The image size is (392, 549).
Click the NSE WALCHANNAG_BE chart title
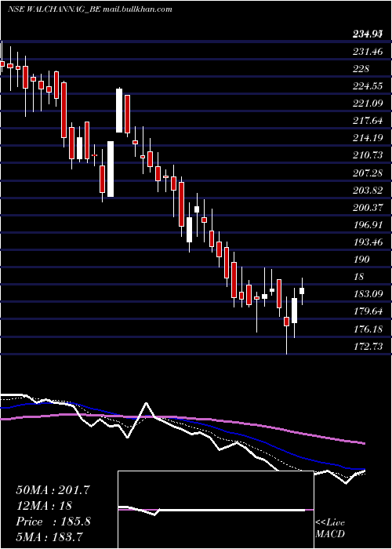click(x=90, y=9)
